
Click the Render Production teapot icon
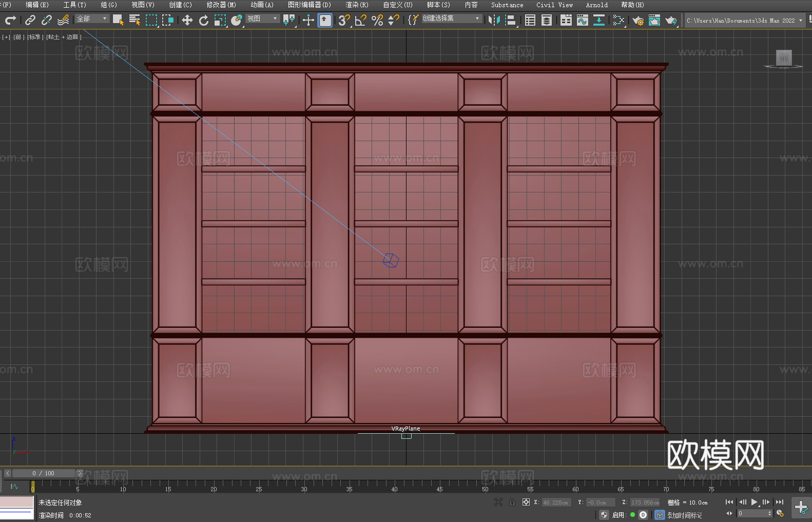tap(671, 20)
